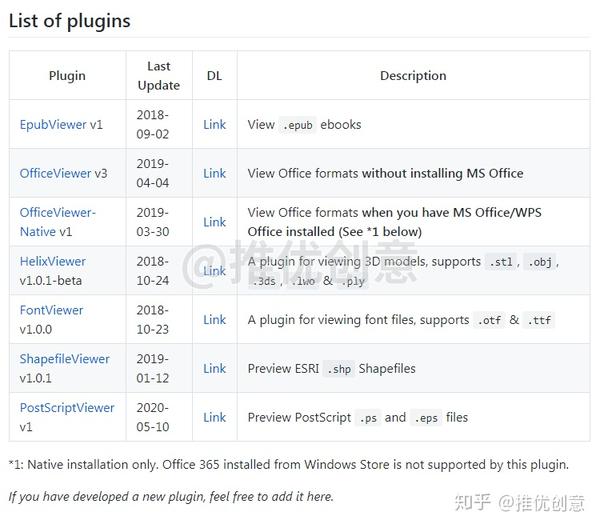Open the PostScriptViewer plugin link
The height and width of the screenshot is (528, 600).
67,408
